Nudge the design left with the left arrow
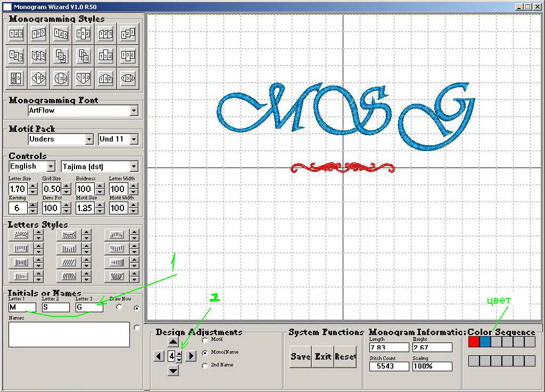The height and width of the screenshot is (392, 545). coord(159,356)
